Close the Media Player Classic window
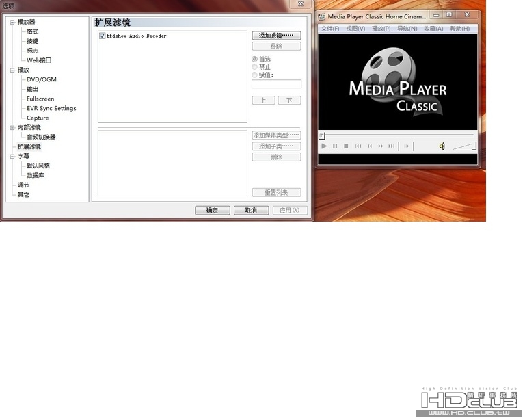Viewport: 525px width, 420px height. 467,15
